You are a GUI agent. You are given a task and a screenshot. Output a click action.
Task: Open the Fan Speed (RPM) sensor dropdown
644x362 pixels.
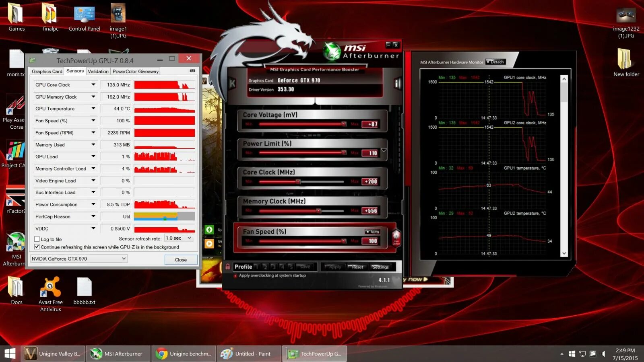(93, 132)
